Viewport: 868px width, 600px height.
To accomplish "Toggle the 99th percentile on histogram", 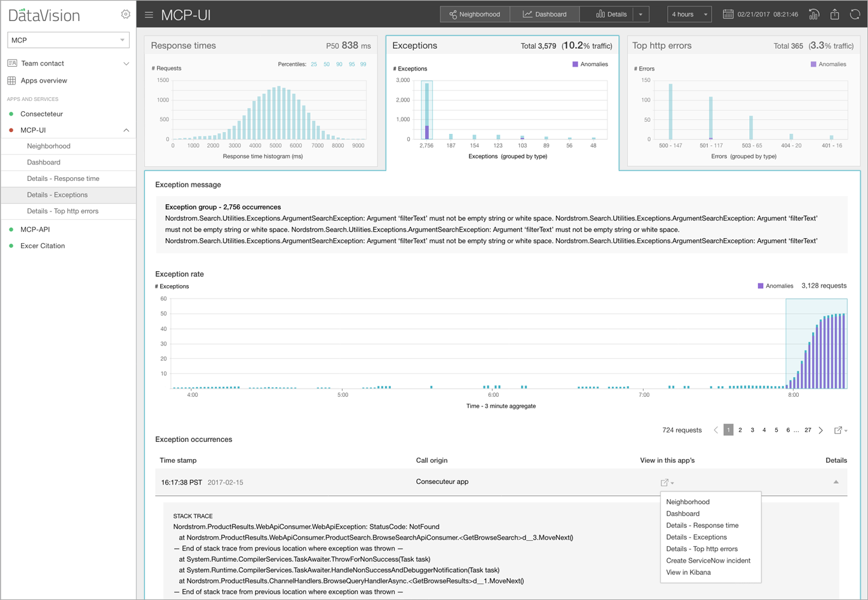I will pos(363,64).
